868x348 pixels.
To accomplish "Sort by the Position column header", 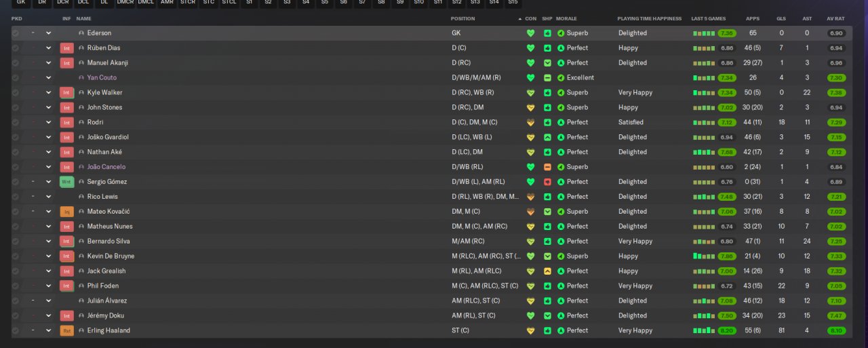I will coord(463,19).
